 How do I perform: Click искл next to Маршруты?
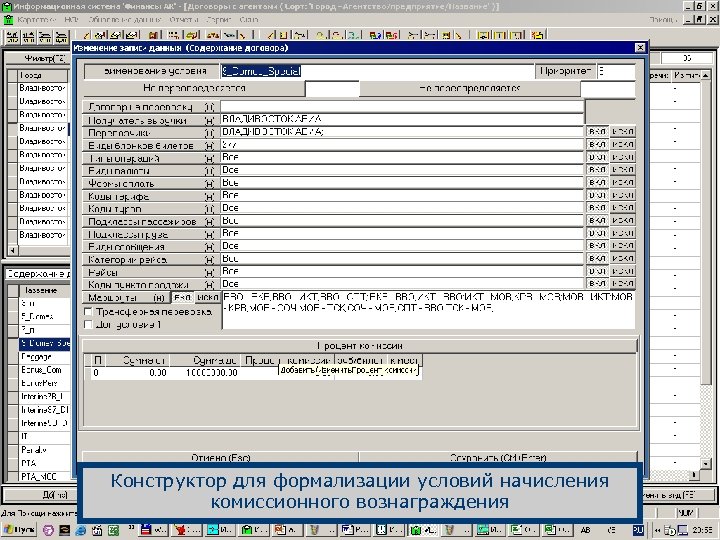(x=208, y=298)
